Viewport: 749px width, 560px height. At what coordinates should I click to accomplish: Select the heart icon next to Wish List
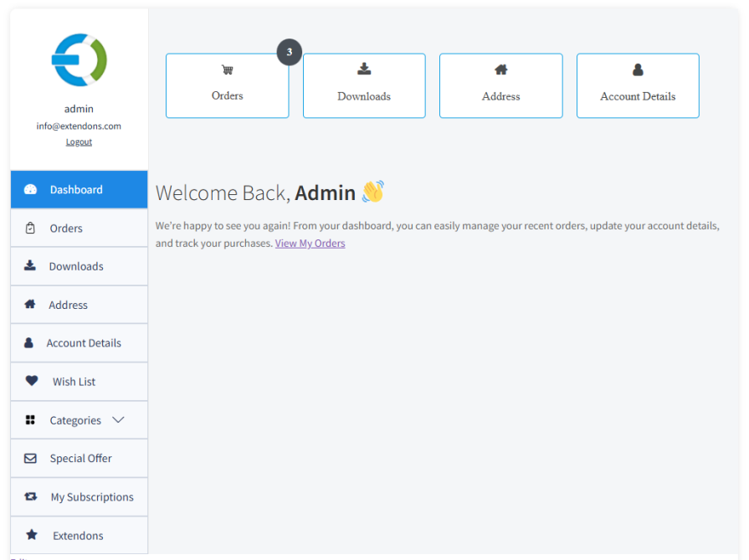click(x=32, y=381)
